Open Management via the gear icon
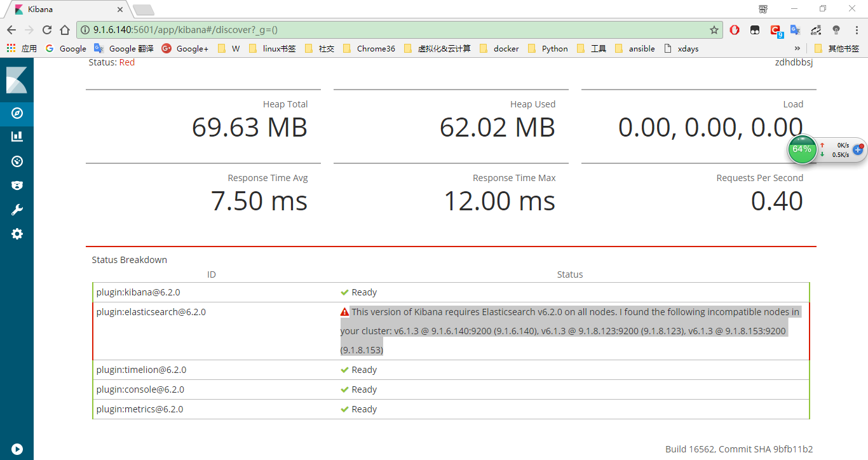 (17, 234)
